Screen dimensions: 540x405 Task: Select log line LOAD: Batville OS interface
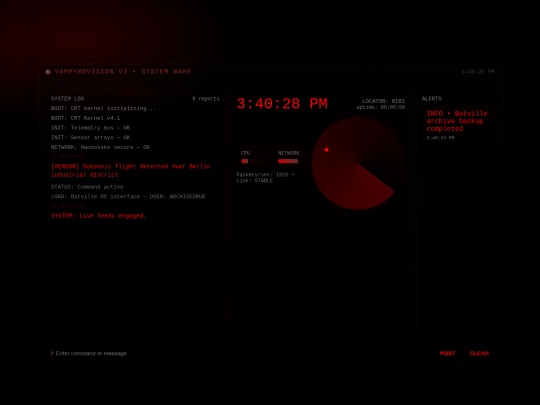pos(128,197)
